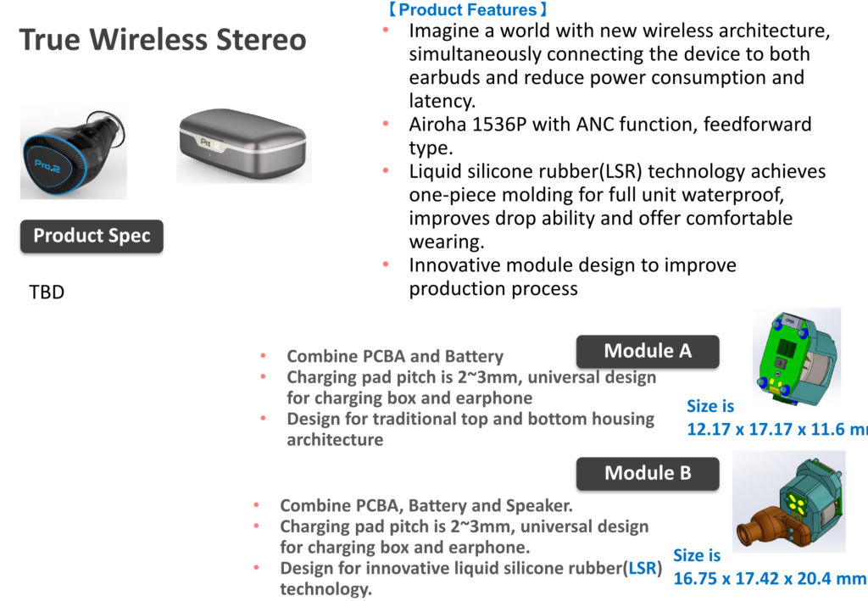Click the Airoha 1536P ANC bullet
The image size is (868, 601).
click(610, 136)
